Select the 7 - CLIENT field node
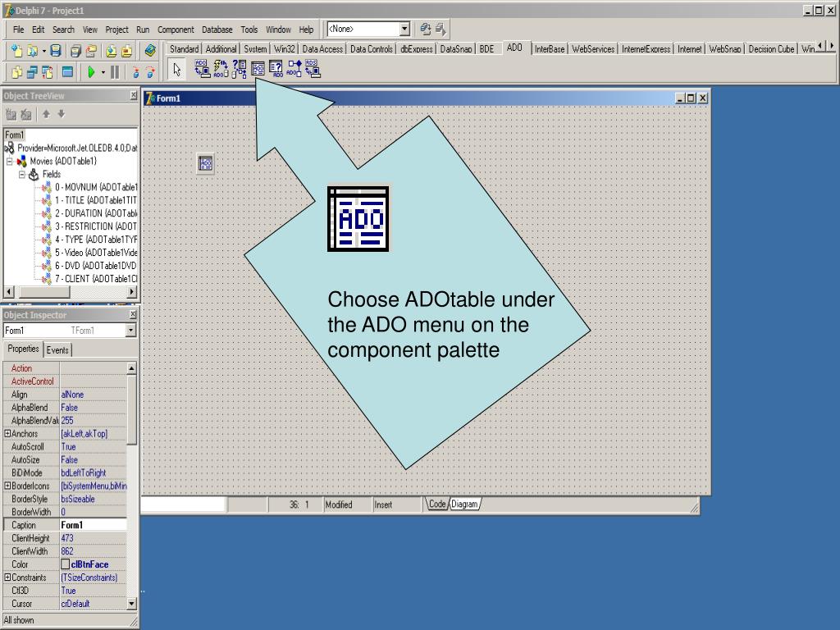The height and width of the screenshot is (630, 840). coord(96,279)
